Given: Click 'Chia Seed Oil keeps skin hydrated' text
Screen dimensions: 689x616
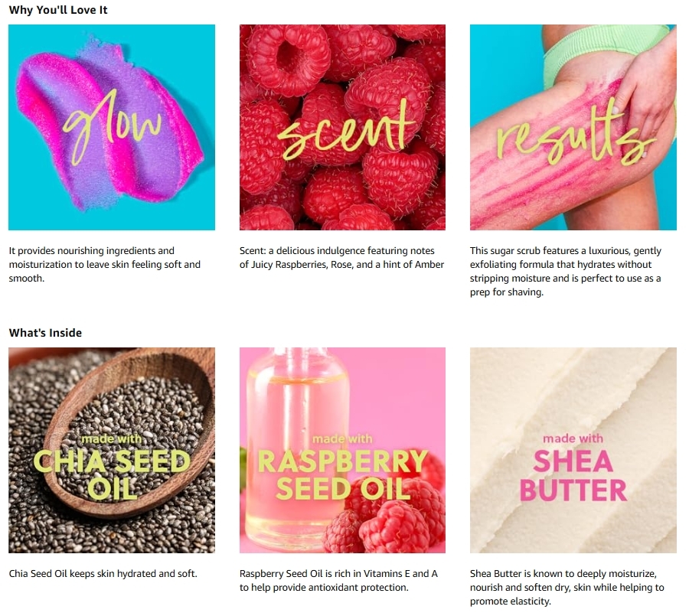Looking at the screenshot, I should tap(103, 573).
